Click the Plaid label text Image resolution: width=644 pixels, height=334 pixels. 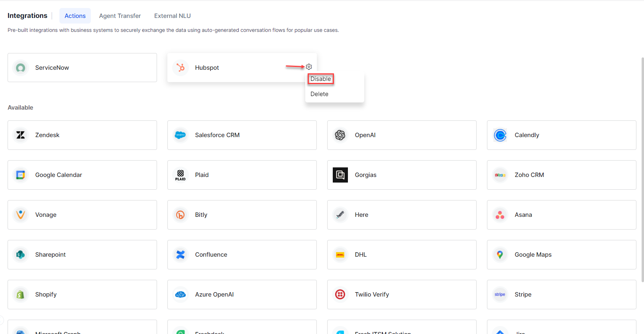click(202, 175)
